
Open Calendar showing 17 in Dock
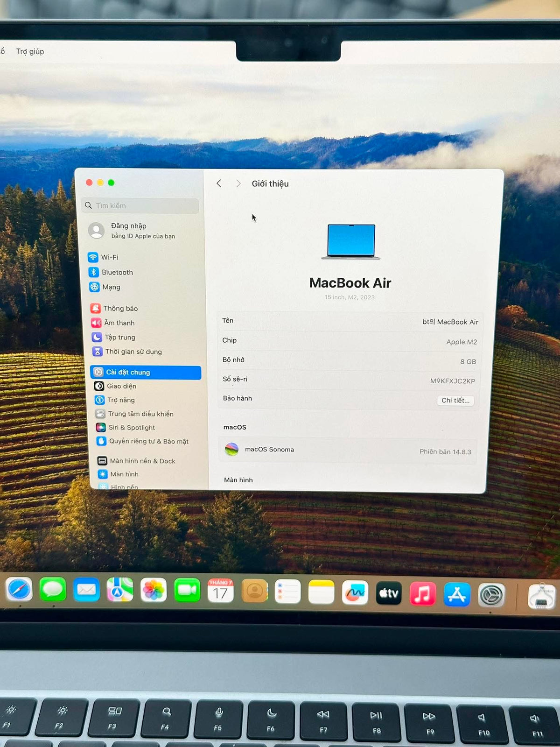coord(221,591)
